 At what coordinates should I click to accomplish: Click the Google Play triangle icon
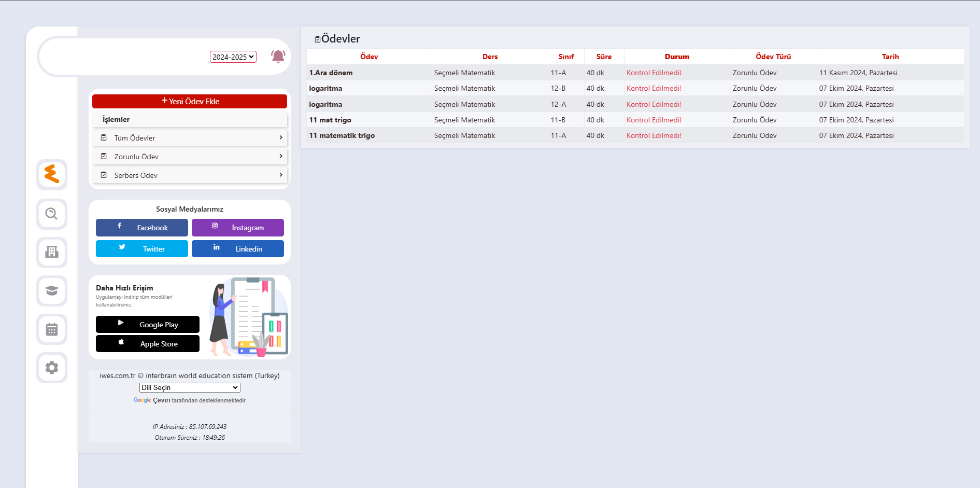(121, 323)
